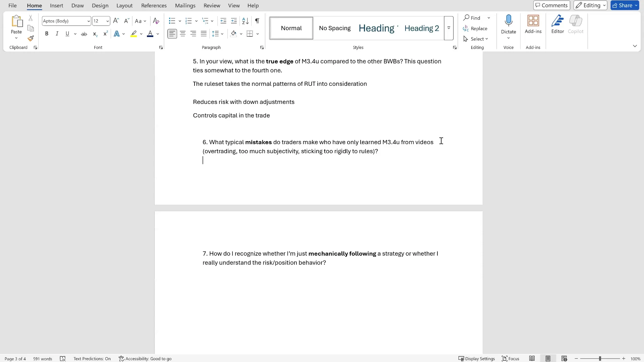Click the Copy icon in Clipboard group
Viewport: 644px width, 362px height.
click(31, 28)
